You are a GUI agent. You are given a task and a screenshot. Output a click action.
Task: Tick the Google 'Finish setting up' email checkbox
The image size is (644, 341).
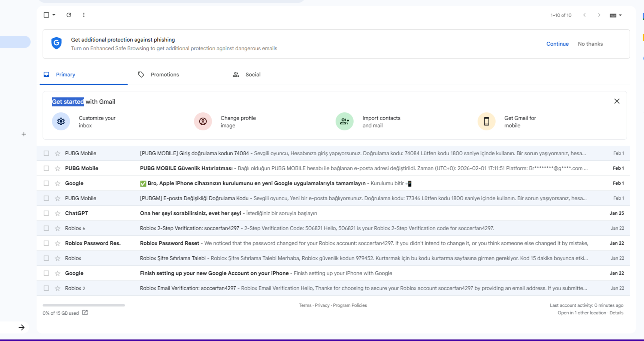pyautogui.click(x=46, y=273)
